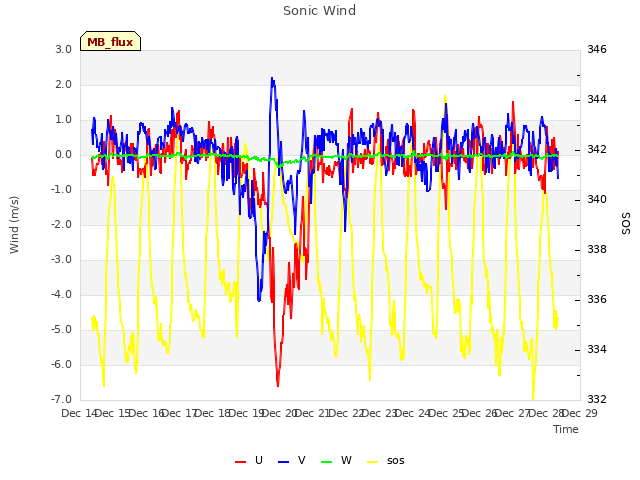Click the 340 right axis value
The width and height of the screenshot is (640, 480).
click(597, 200)
